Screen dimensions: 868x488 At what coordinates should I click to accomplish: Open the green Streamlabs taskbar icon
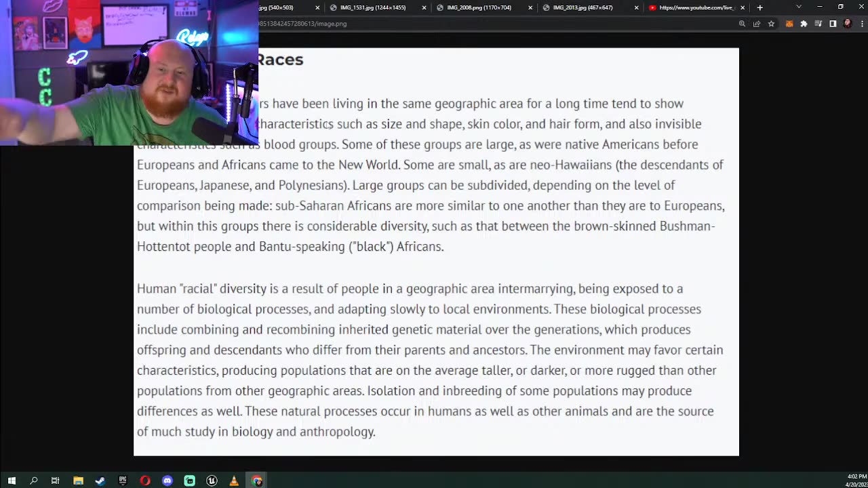tap(190, 481)
